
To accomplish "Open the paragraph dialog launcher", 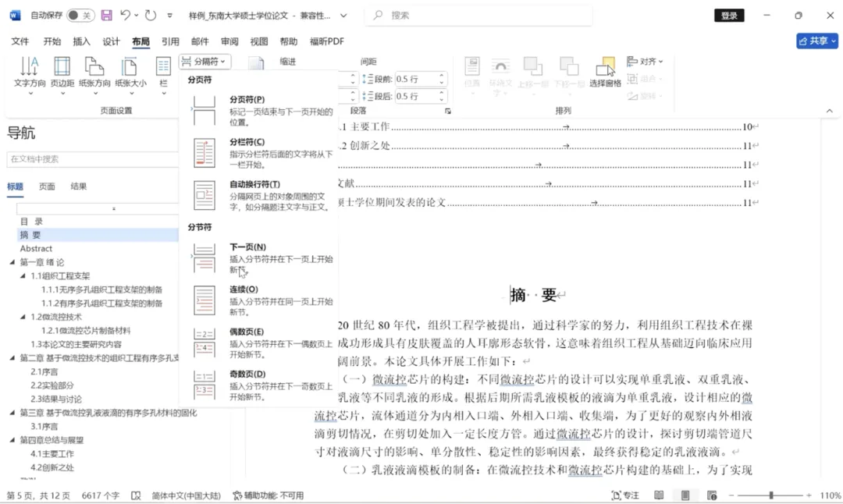I will [x=447, y=112].
